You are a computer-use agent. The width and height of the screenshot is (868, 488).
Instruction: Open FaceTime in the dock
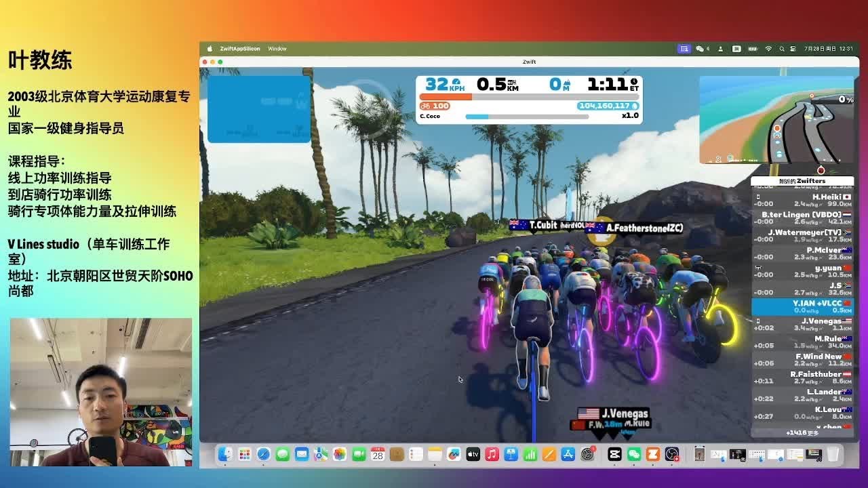pyautogui.click(x=359, y=454)
